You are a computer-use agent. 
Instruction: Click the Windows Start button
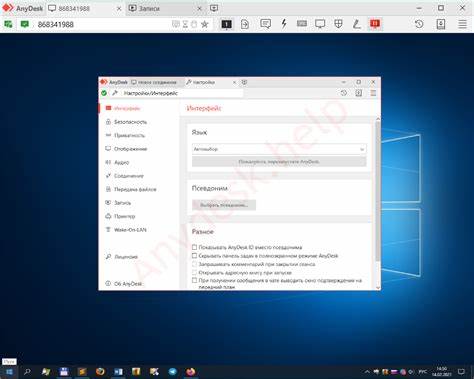9,372
